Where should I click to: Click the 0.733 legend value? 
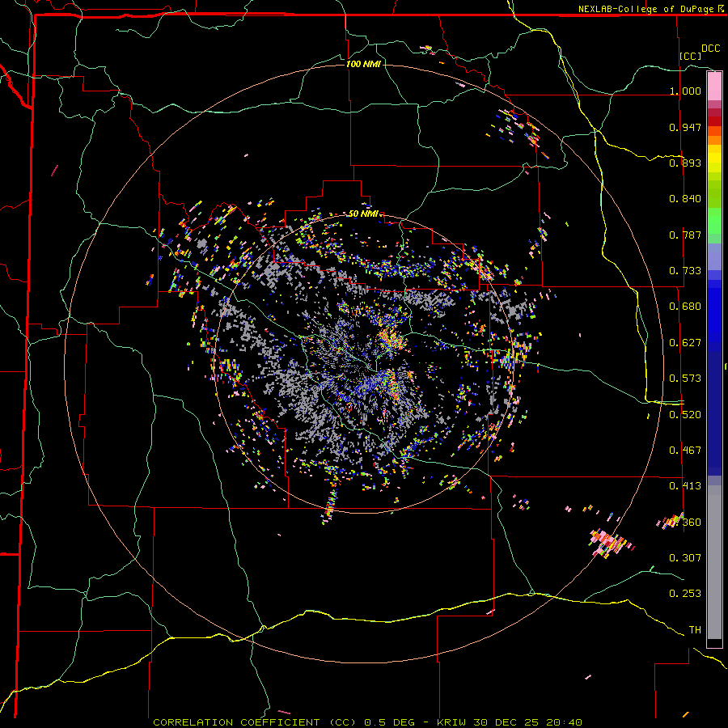(x=685, y=271)
